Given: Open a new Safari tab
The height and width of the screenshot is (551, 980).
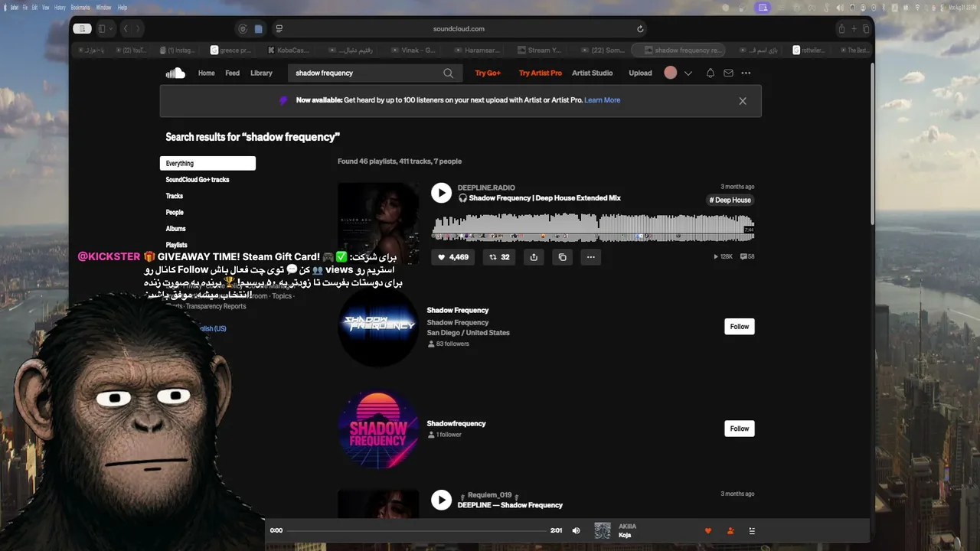Looking at the screenshot, I should coord(854,29).
